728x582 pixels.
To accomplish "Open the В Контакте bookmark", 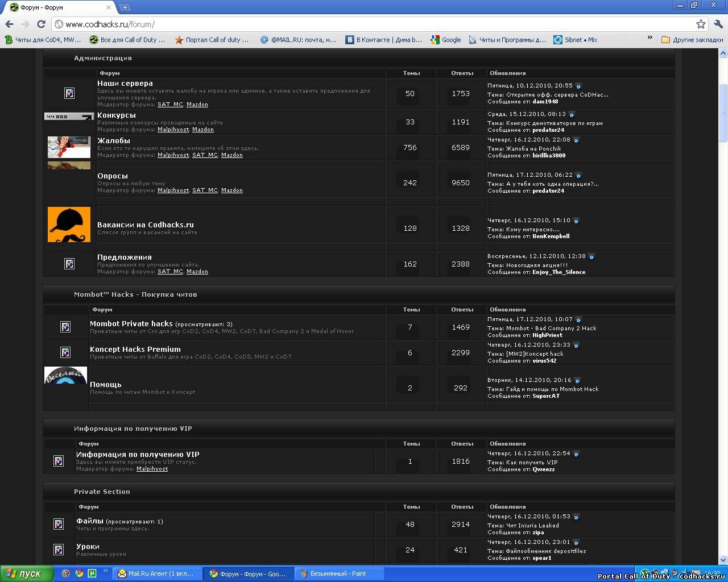I will (x=384, y=40).
